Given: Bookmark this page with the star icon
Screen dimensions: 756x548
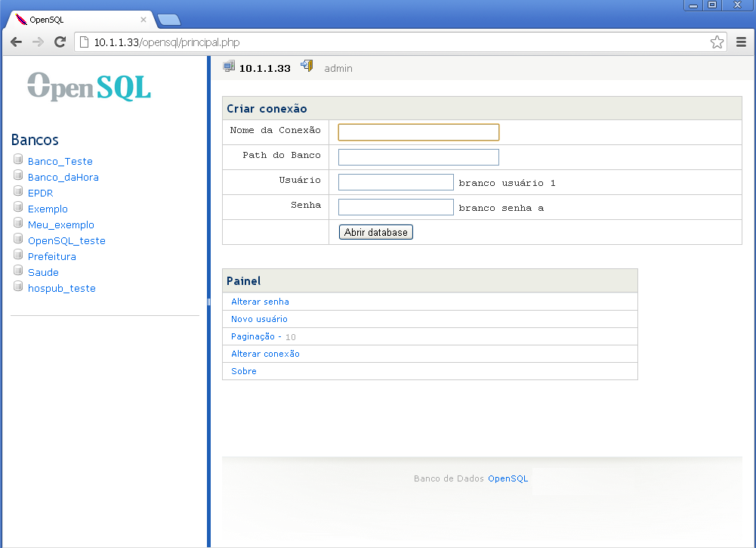Looking at the screenshot, I should point(717,42).
